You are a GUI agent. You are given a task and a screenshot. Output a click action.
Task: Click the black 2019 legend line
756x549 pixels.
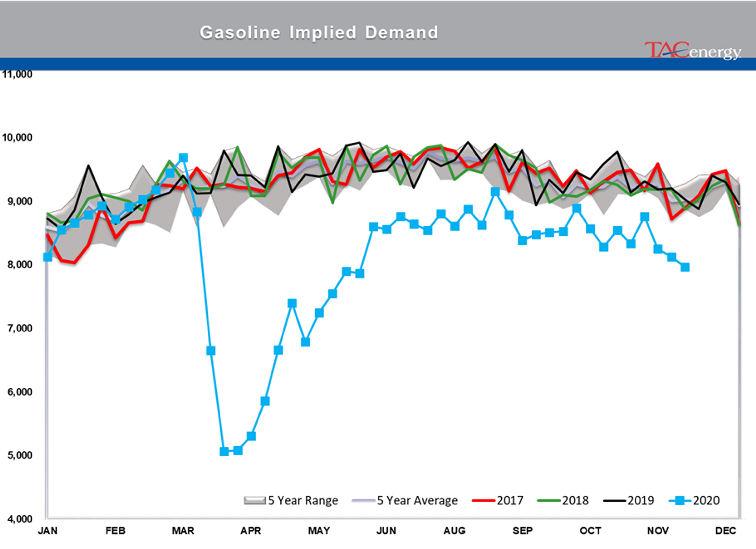click(615, 500)
